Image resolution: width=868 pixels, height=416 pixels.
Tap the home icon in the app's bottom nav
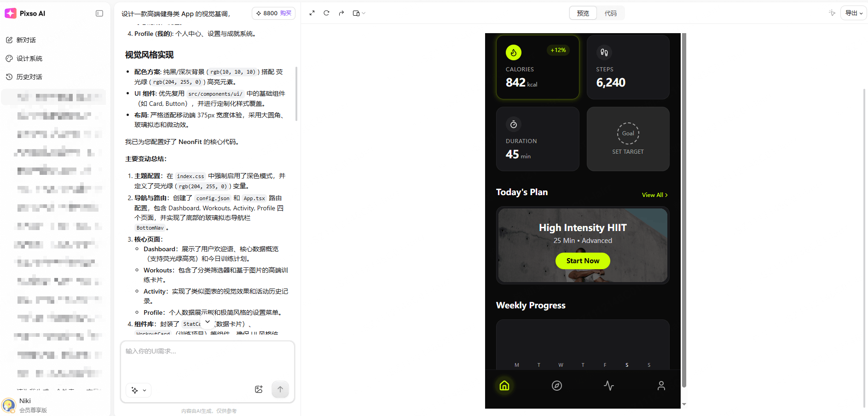pyautogui.click(x=504, y=386)
